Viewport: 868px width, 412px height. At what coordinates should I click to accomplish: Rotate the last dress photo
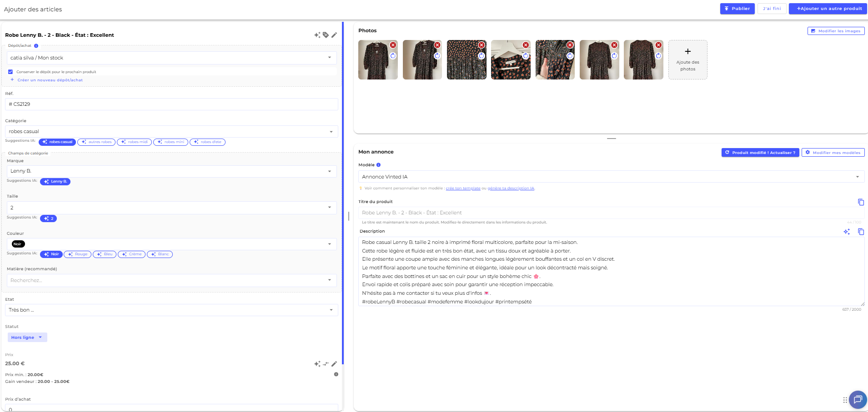click(x=658, y=56)
